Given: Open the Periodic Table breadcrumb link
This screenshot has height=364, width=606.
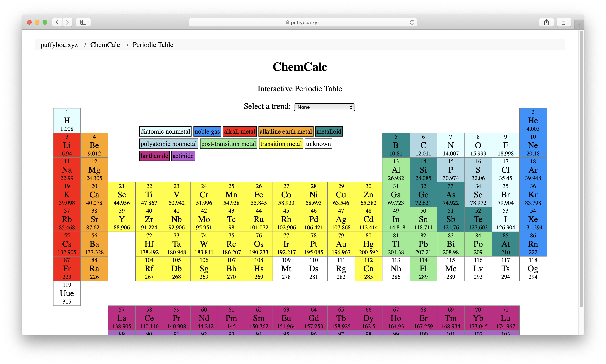Looking at the screenshot, I should [x=153, y=45].
